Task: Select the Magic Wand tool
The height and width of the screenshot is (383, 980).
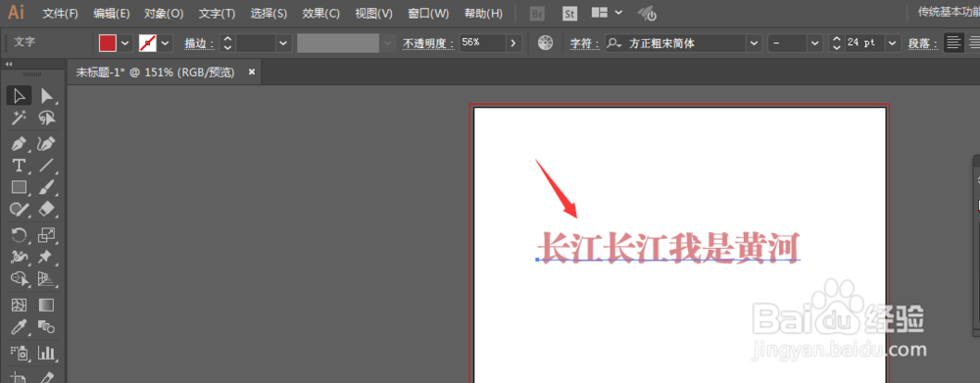Action: coord(20,118)
